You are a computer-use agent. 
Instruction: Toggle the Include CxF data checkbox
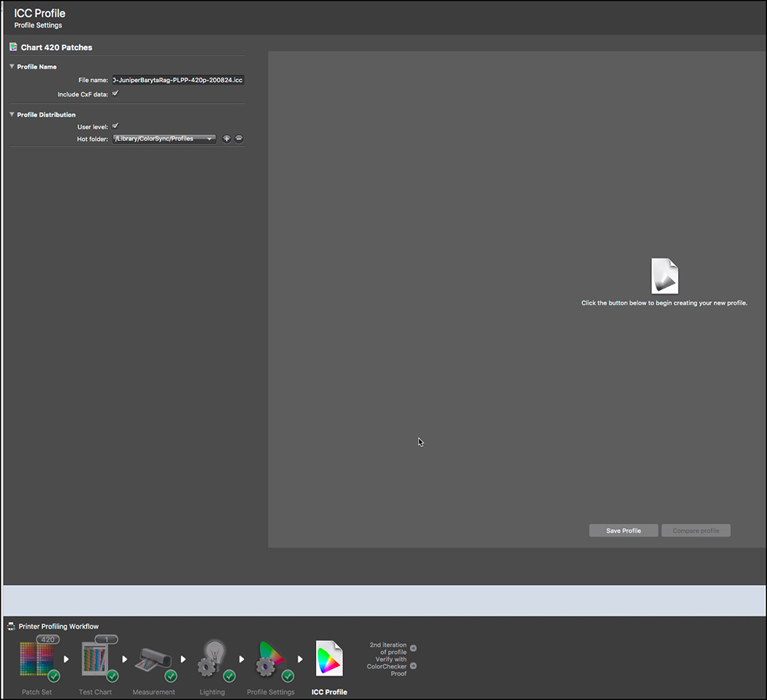pyautogui.click(x=115, y=94)
